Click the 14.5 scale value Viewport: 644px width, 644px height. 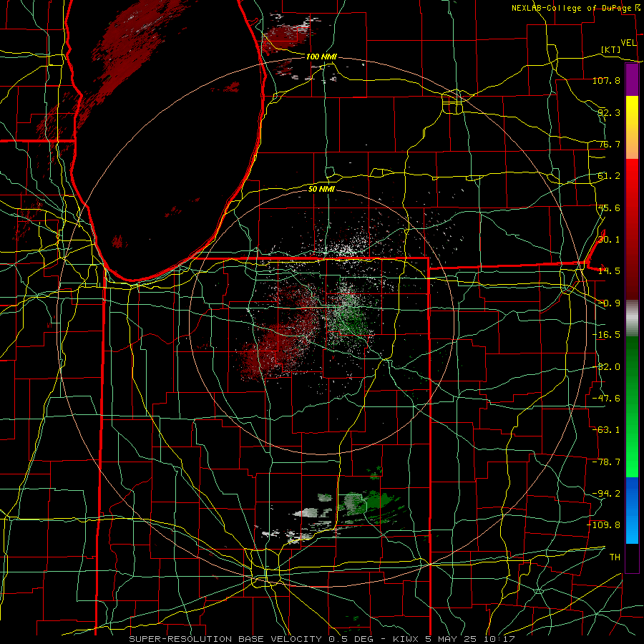click(609, 271)
